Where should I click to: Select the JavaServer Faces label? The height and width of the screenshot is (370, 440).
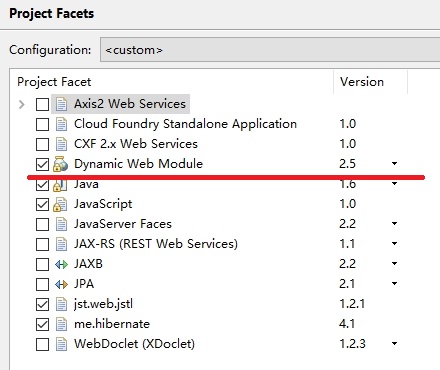pos(123,224)
